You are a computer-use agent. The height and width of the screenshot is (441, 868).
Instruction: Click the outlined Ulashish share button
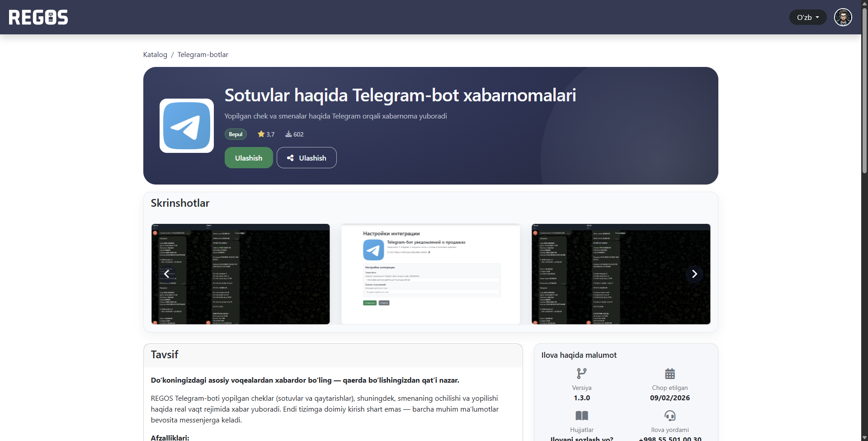click(x=307, y=158)
